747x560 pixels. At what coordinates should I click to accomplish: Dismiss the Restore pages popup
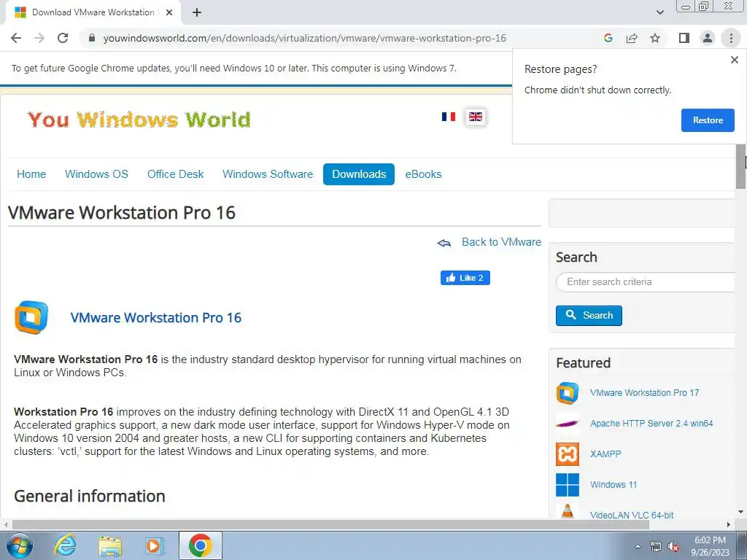pos(734,60)
